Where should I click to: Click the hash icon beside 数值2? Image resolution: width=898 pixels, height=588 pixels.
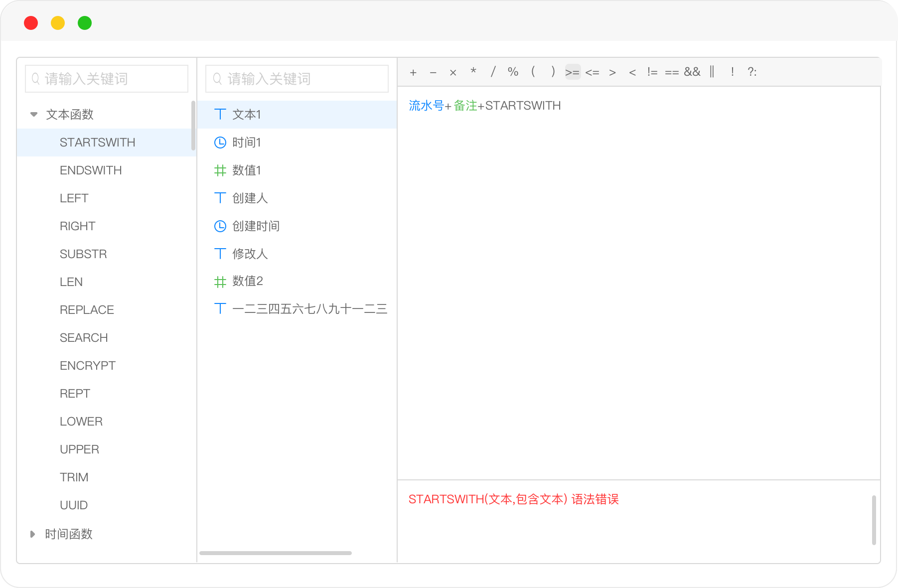pyautogui.click(x=220, y=282)
